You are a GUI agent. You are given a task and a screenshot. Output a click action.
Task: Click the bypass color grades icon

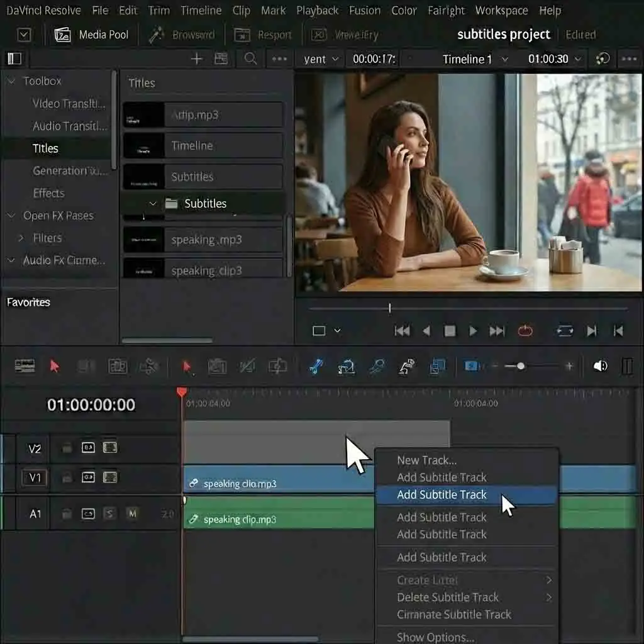pyautogui.click(x=602, y=58)
